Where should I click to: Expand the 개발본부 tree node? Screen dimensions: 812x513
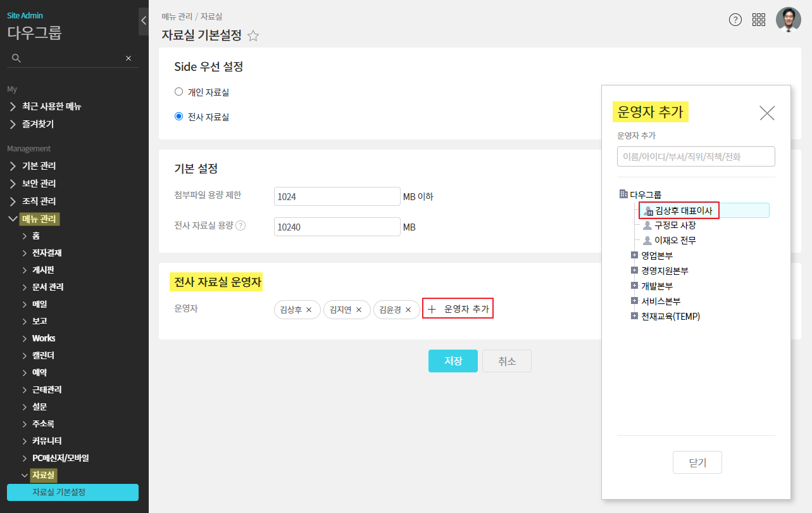click(x=634, y=286)
